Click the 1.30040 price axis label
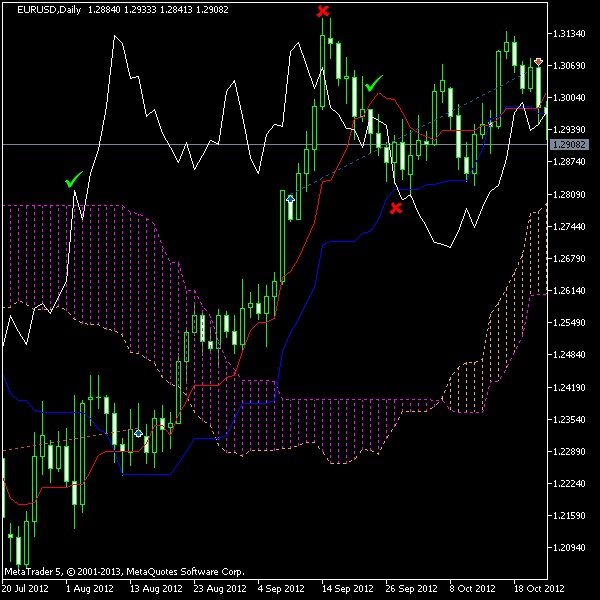600x600 pixels. coord(568,98)
